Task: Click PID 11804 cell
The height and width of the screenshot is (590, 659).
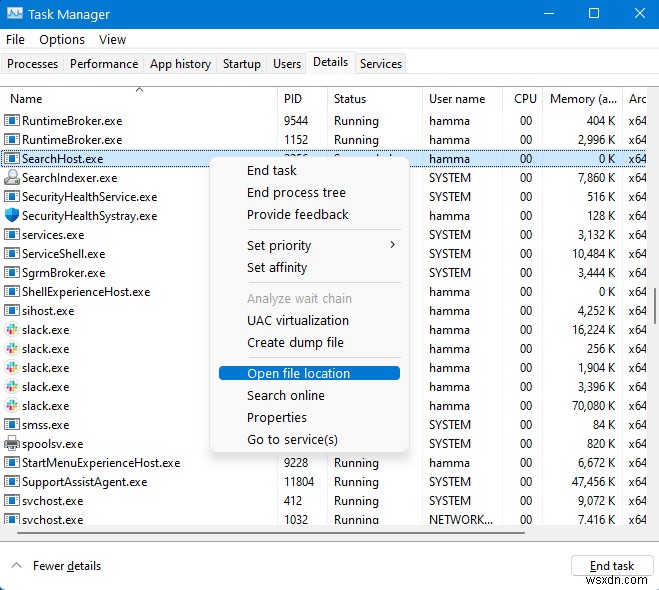Action: (299, 482)
